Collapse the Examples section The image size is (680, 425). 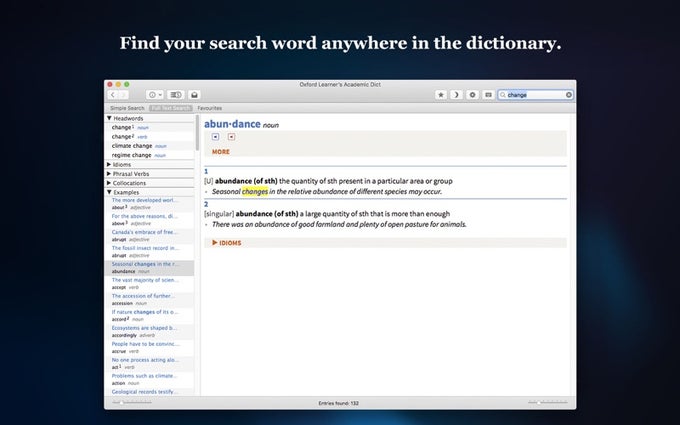[109, 192]
